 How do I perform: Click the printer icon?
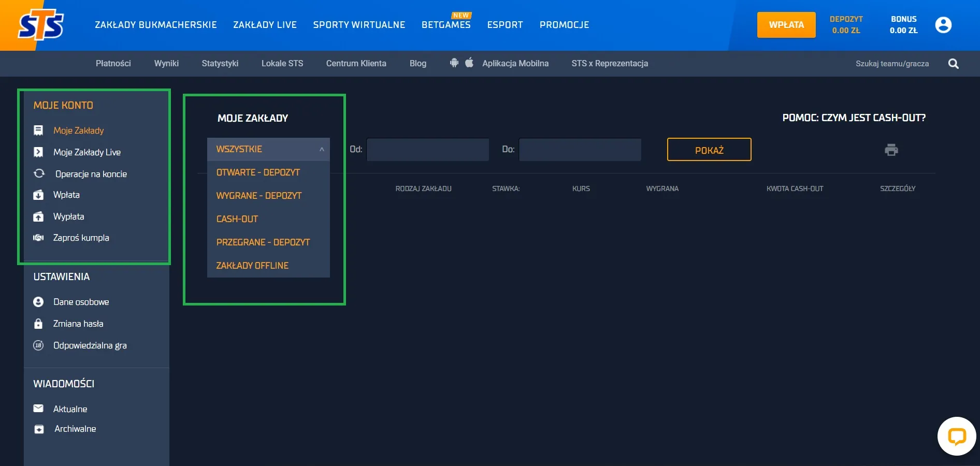891,150
